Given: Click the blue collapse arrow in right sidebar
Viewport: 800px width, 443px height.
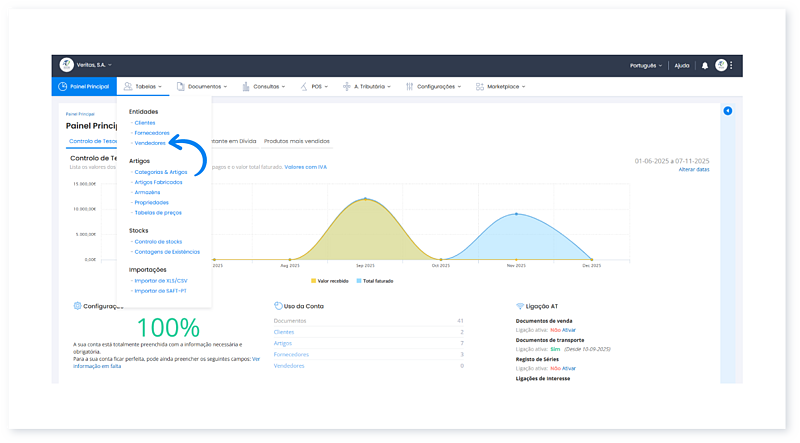Looking at the screenshot, I should [727, 111].
